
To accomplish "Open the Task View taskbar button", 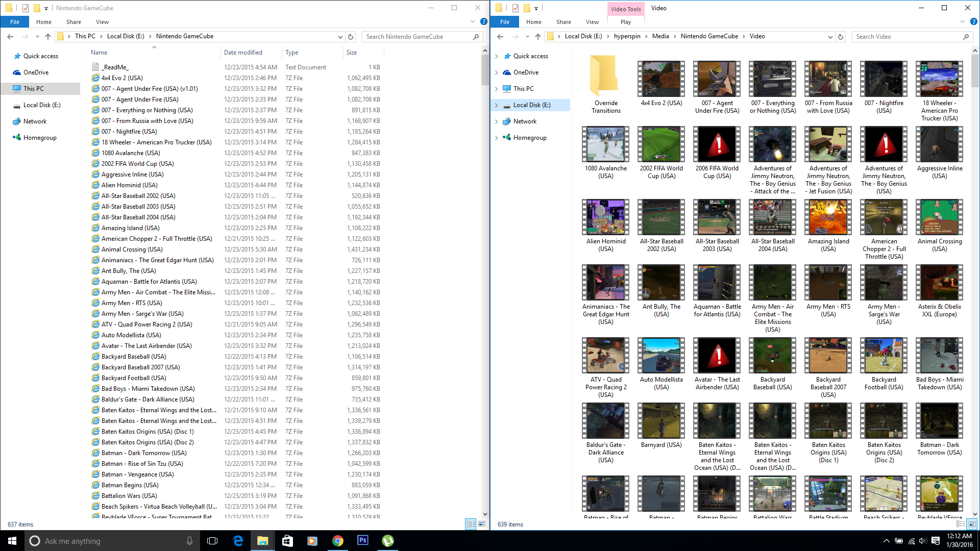I will (x=212, y=541).
